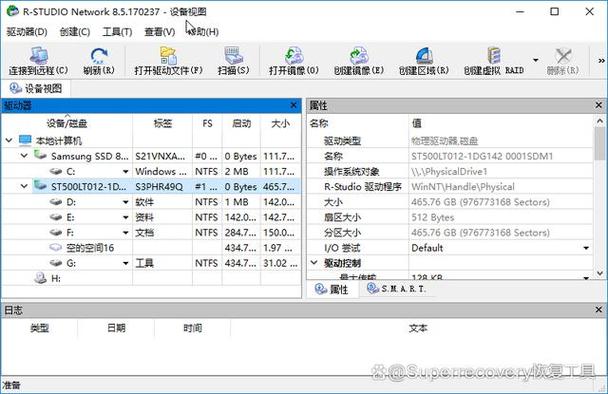Show more toolbar items via the overflow chevron
Image resolution: width=608 pixels, height=394 pixels.
click(x=601, y=60)
